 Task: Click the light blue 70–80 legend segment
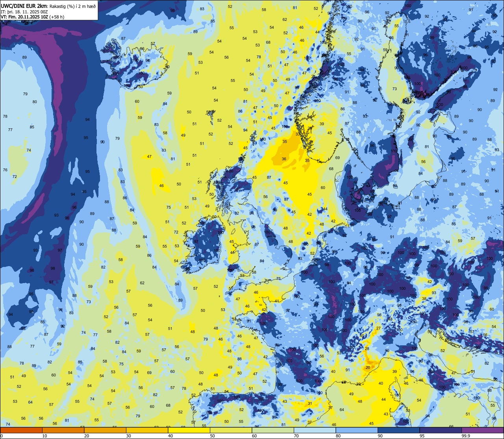pos(315,430)
